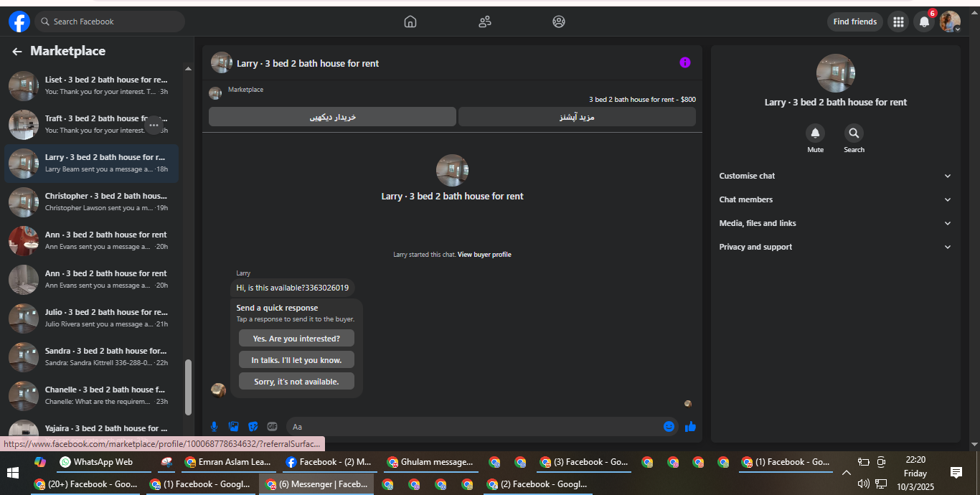Open Christopher conversation in list
This screenshot has width=980, height=495.
(x=92, y=202)
